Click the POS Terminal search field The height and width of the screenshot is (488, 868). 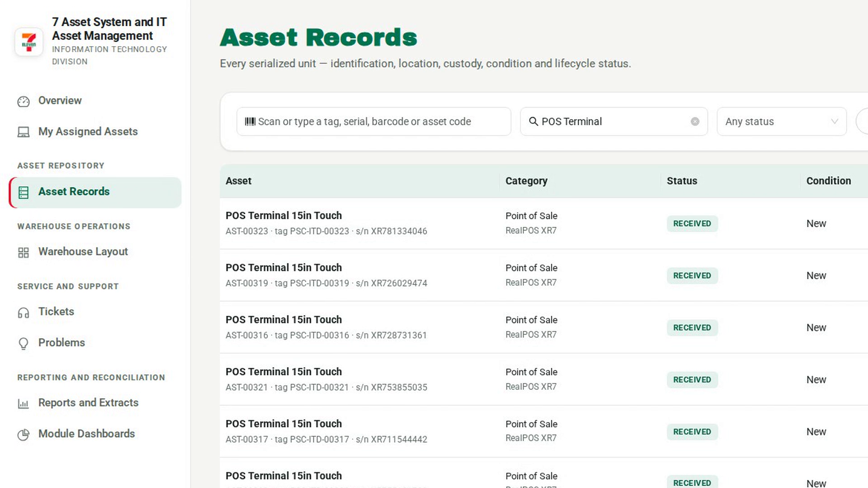click(x=614, y=122)
